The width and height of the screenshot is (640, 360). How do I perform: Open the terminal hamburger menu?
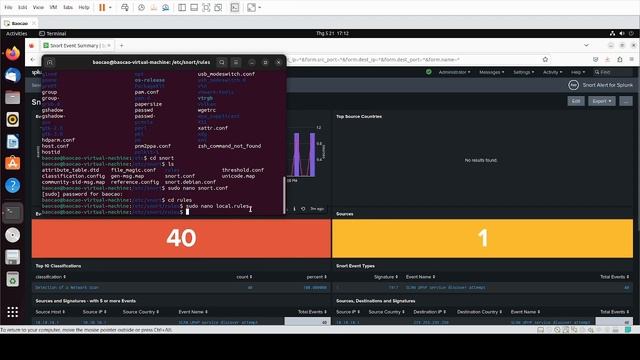point(236,62)
